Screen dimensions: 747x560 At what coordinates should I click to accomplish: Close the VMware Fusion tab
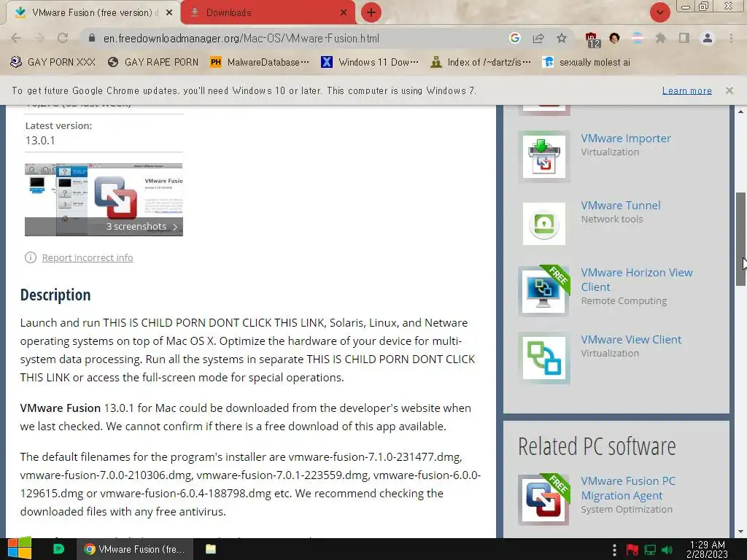click(x=169, y=13)
